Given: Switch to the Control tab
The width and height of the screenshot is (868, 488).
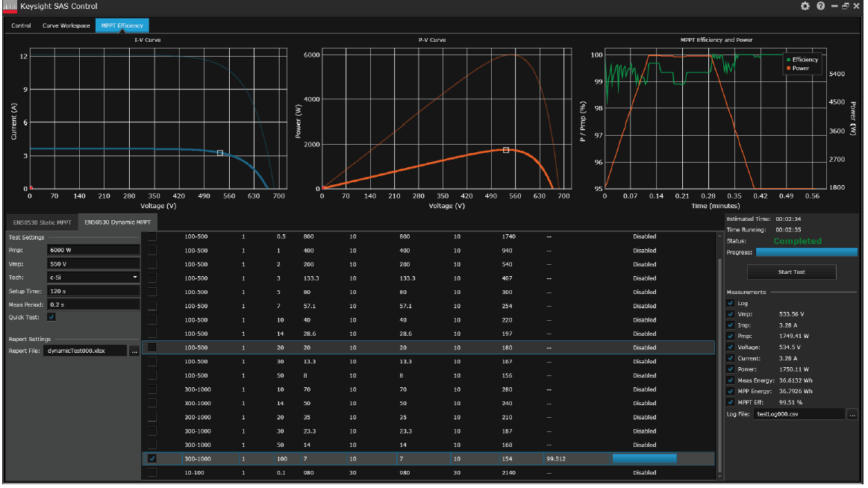Looking at the screenshot, I should [21, 25].
